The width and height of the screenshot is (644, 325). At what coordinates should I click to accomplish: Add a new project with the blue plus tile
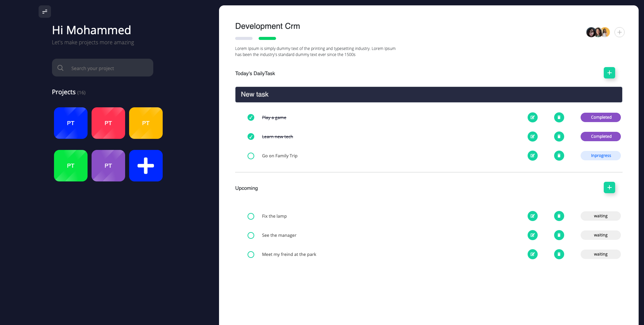(146, 166)
